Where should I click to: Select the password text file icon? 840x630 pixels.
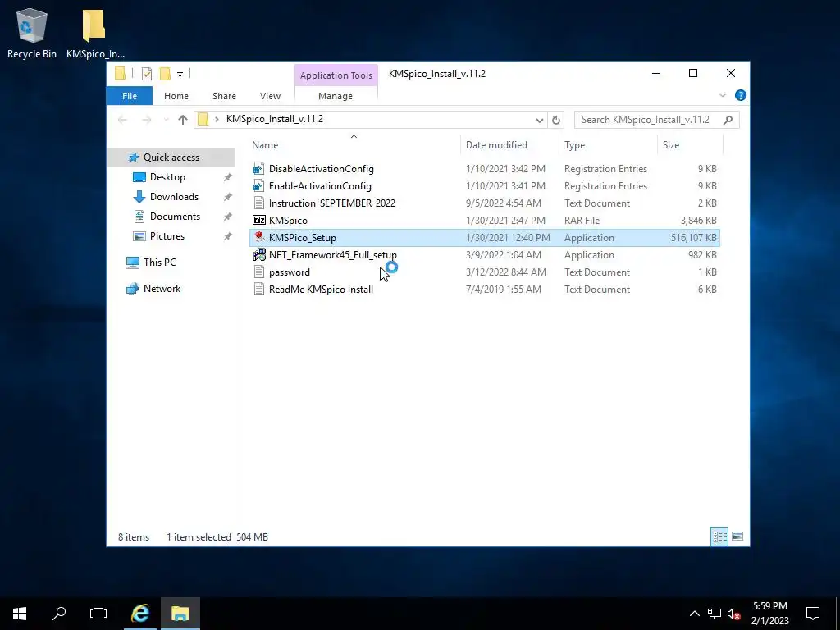coord(258,272)
